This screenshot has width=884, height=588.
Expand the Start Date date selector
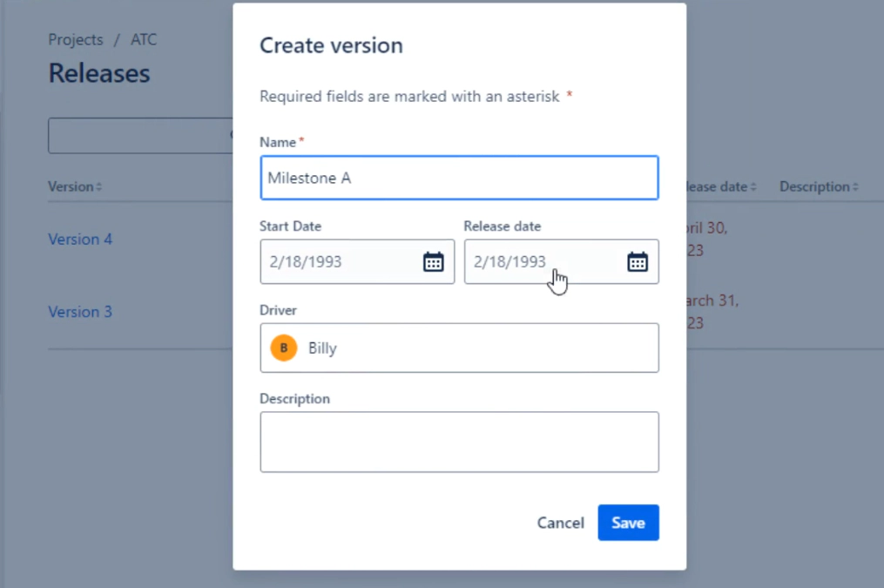433,261
